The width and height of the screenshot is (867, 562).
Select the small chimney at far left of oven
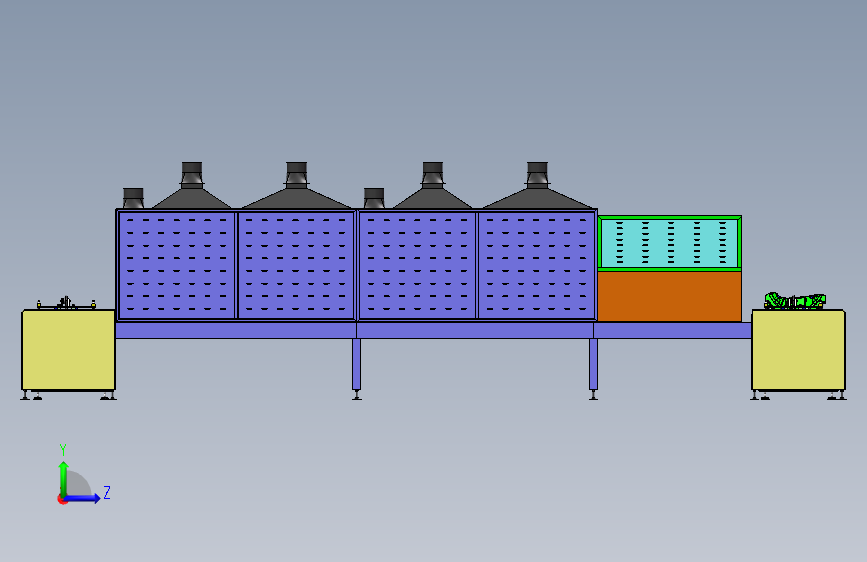click(x=133, y=198)
